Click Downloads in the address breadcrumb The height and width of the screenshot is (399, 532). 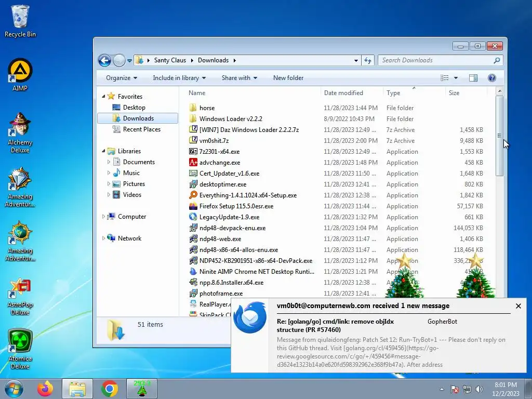tap(213, 60)
